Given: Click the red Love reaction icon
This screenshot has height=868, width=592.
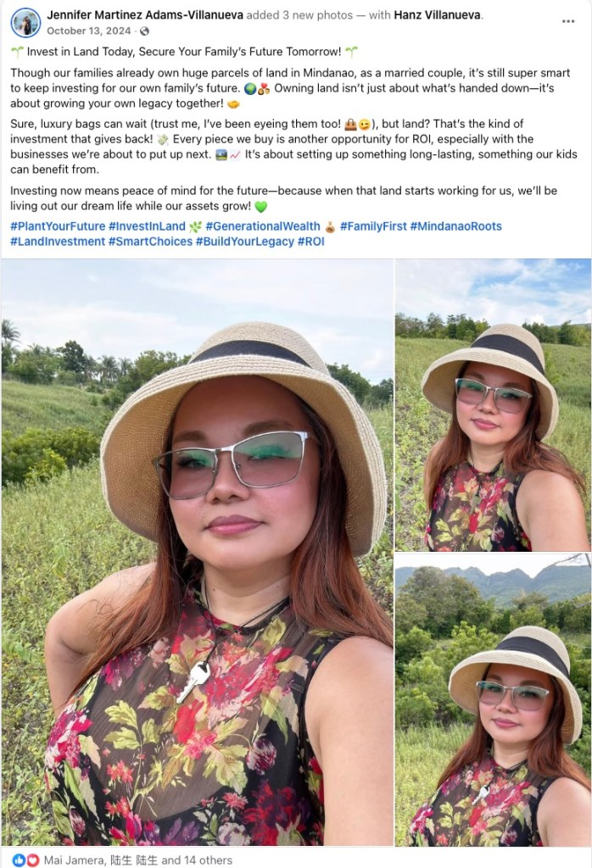Looking at the screenshot, I should click(x=33, y=860).
